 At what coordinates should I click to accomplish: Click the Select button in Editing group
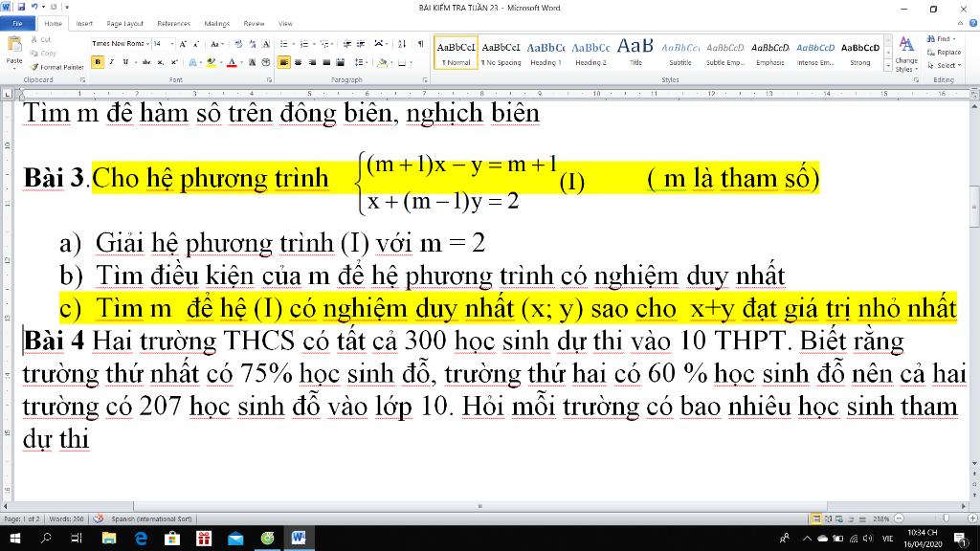(x=944, y=65)
